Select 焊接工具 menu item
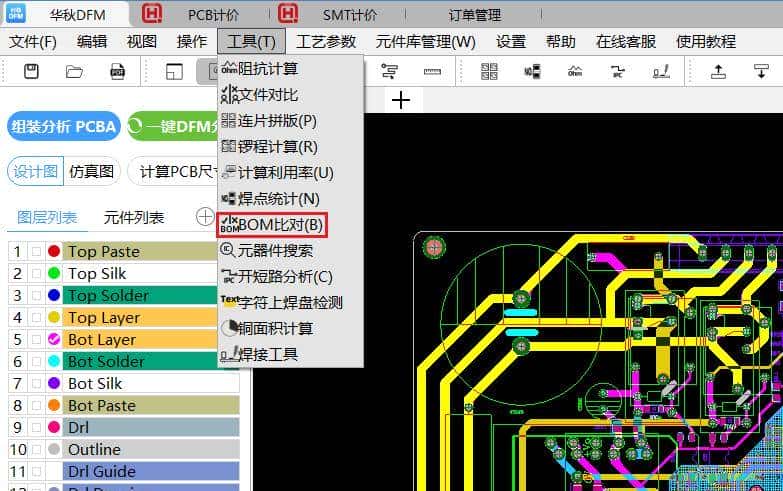The width and height of the screenshot is (783, 491). [x=290, y=354]
